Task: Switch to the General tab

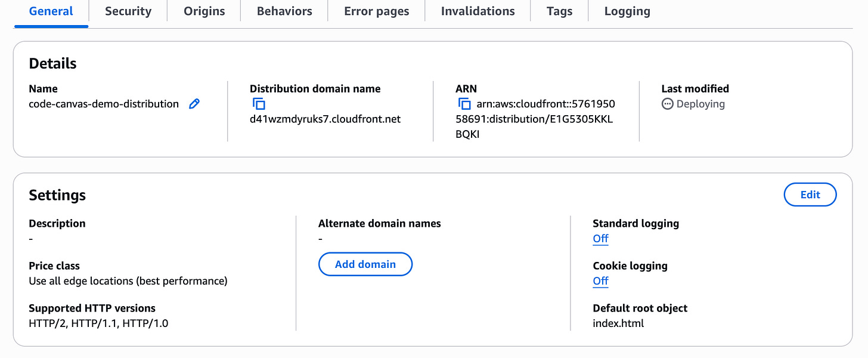Action: pyautogui.click(x=51, y=11)
